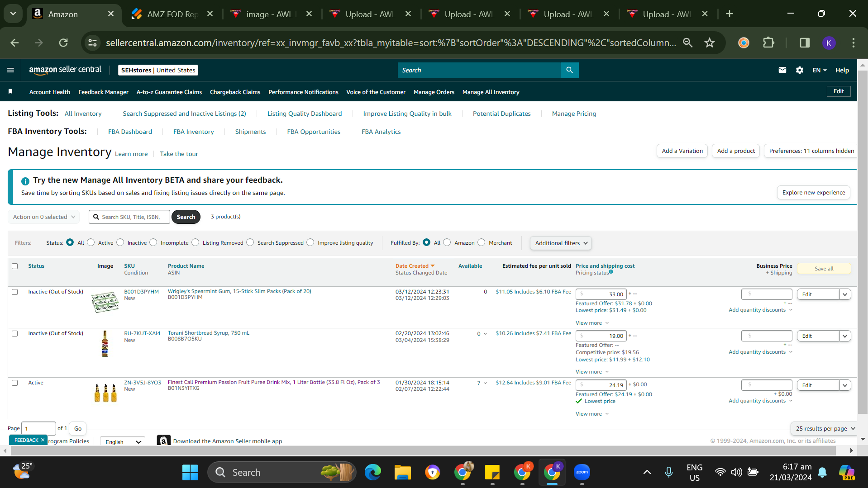
Task: Open Edit dropdown arrow for Wrigley's Gum row
Action: click(x=845, y=294)
